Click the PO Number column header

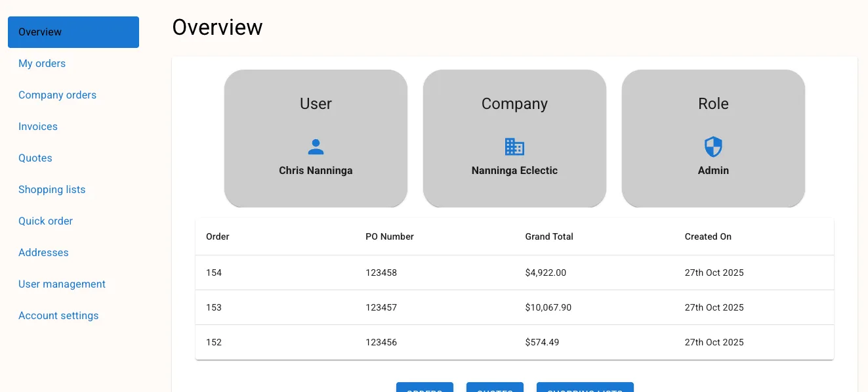390,236
